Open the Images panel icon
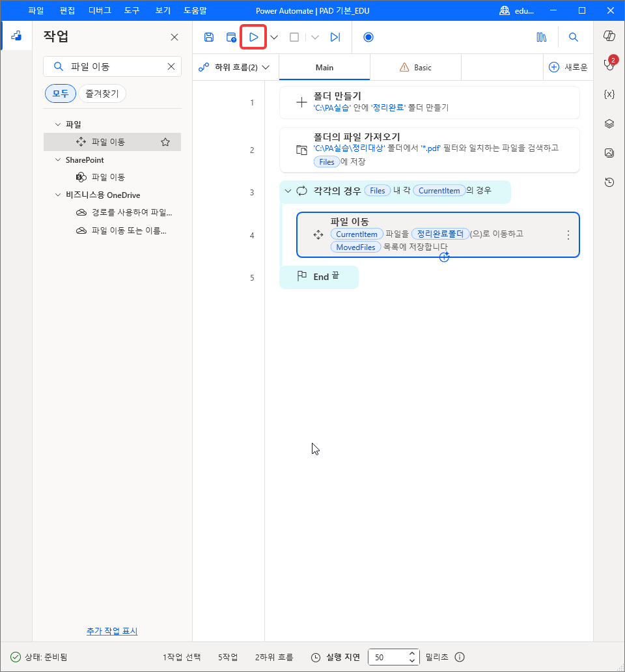 click(x=609, y=153)
